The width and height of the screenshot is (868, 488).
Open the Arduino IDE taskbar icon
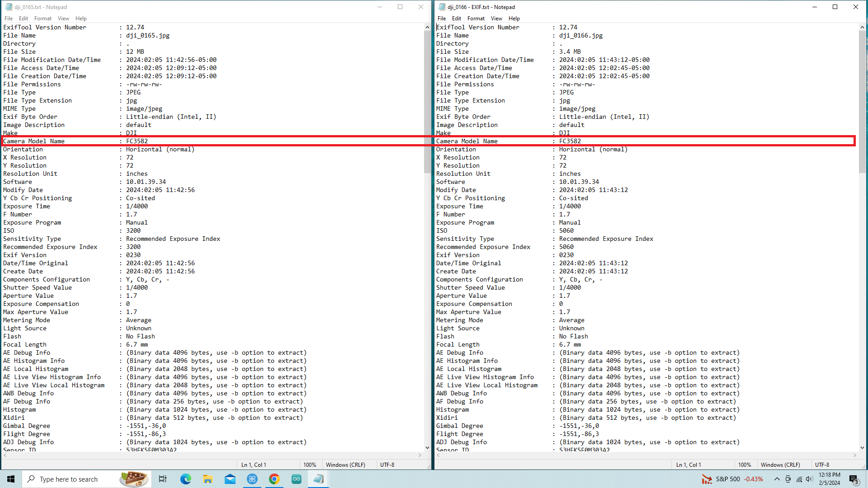tap(297, 479)
